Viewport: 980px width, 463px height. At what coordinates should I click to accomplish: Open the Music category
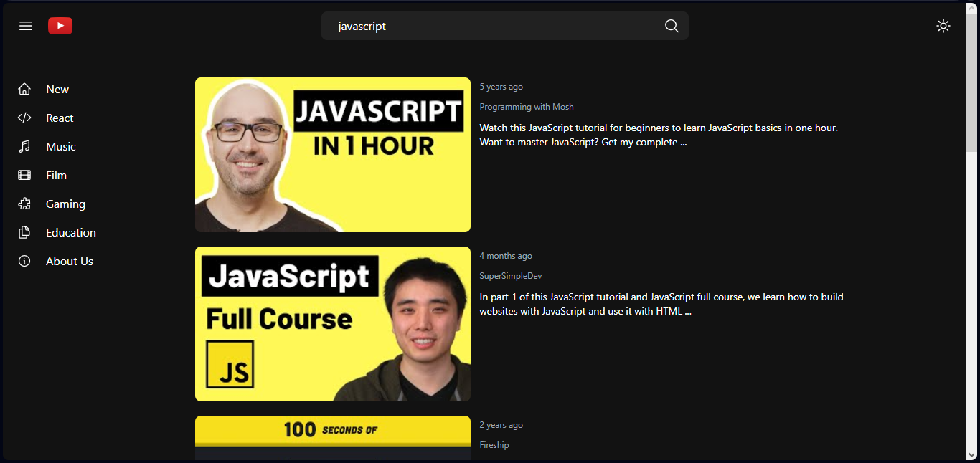pos(61,146)
